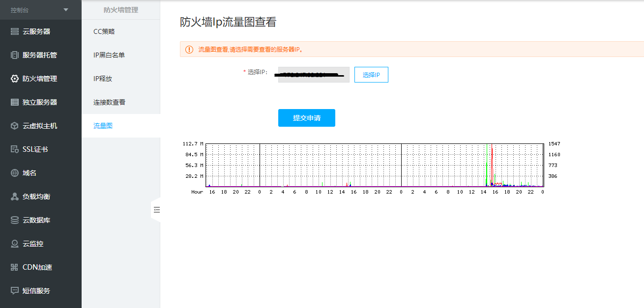Open the 控制台 dropdown arrow
Screen dimensions: 644x308
pos(66,10)
